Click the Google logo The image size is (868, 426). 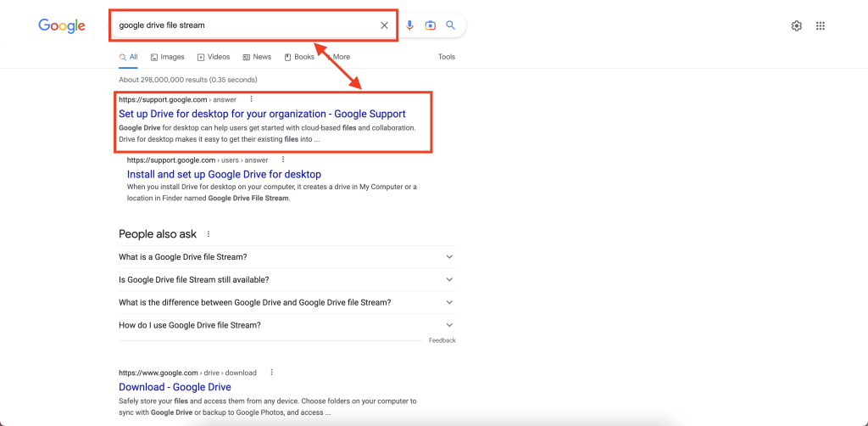[x=62, y=25]
